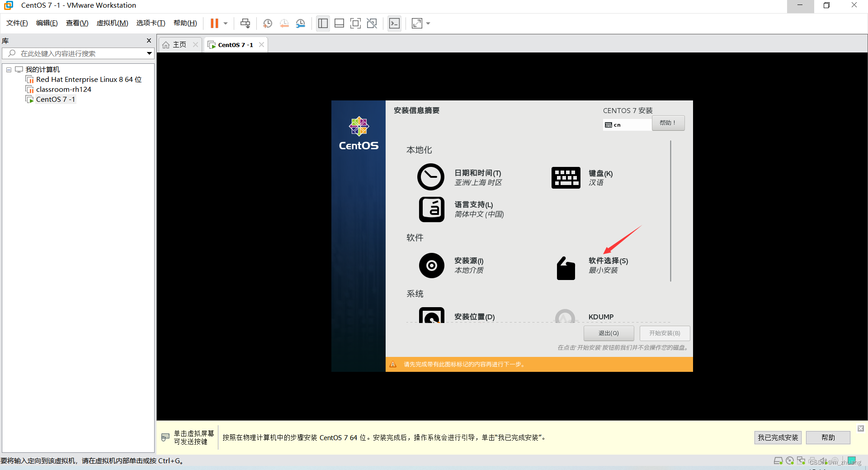Screen dimensions: 868x470
Task: Take a snapshot of this virtual machine
Action: (268, 23)
